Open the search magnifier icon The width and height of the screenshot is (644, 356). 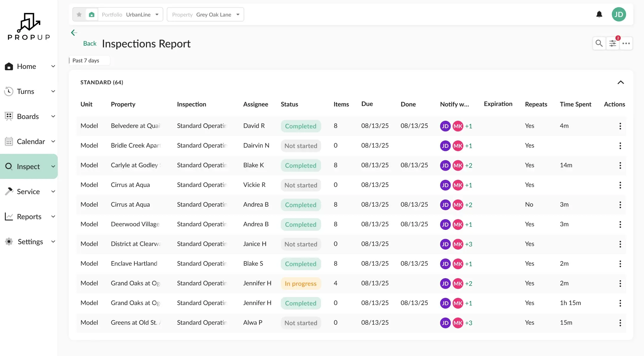pos(599,44)
